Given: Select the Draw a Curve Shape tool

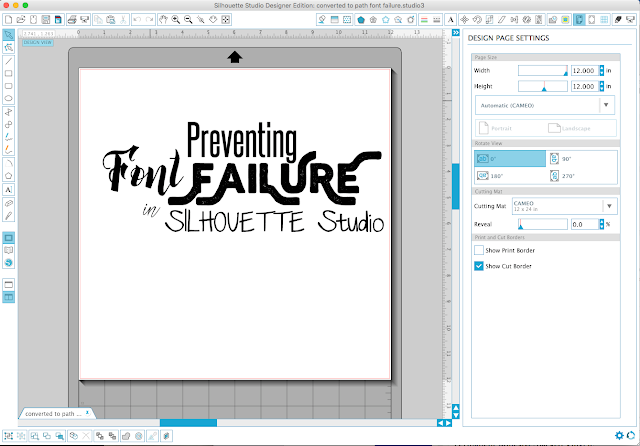Looking at the screenshot, I should pos(9,124).
